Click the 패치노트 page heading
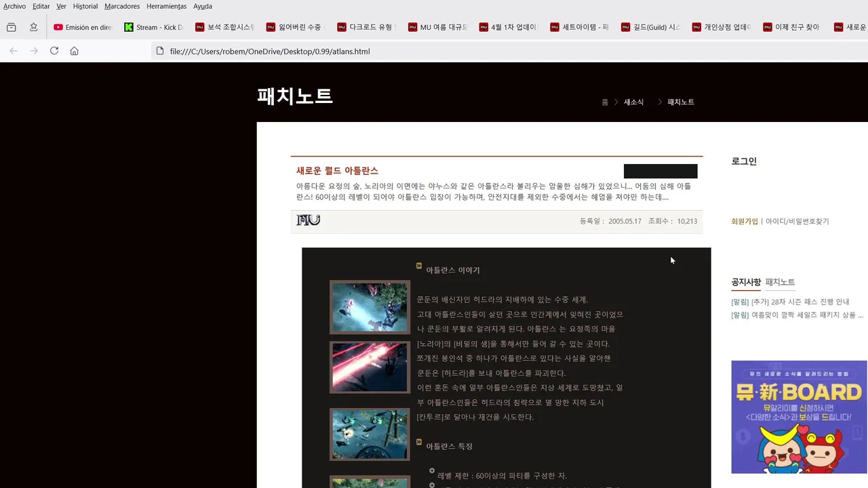 click(295, 96)
